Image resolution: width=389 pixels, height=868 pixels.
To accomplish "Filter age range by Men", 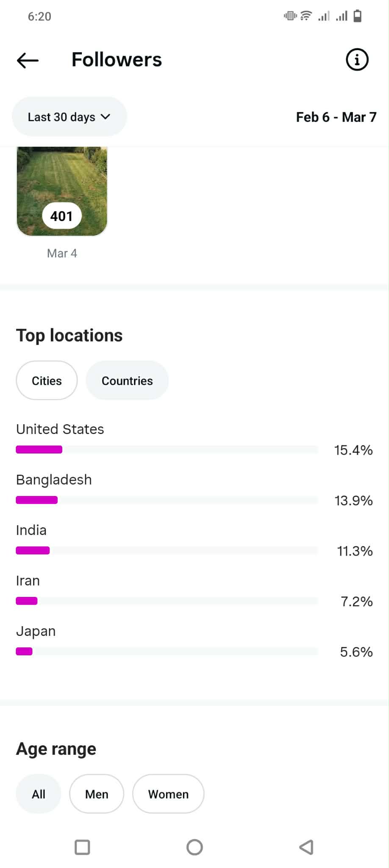I will 97,794.
